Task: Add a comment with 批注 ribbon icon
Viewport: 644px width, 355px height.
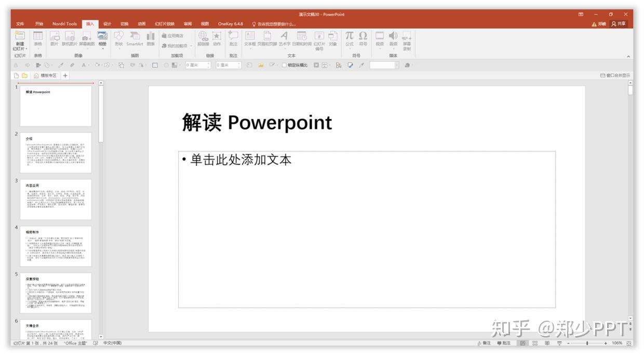Action: pos(233,36)
